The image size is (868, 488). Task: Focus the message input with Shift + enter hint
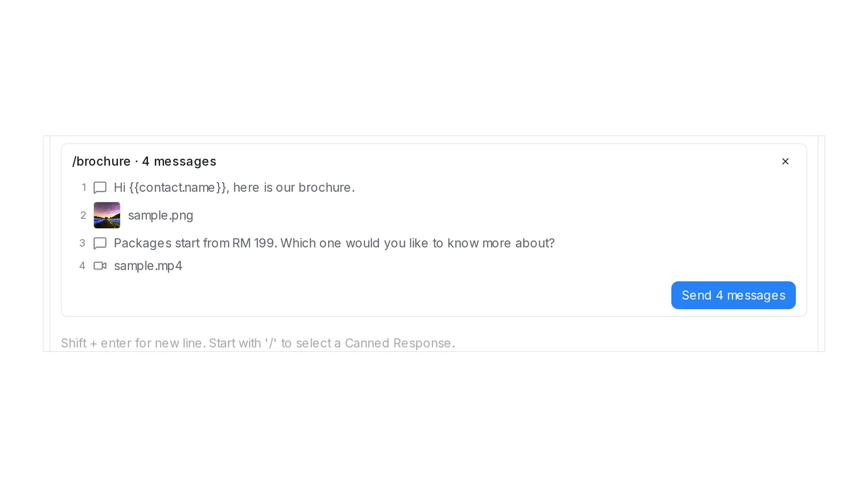(434, 343)
